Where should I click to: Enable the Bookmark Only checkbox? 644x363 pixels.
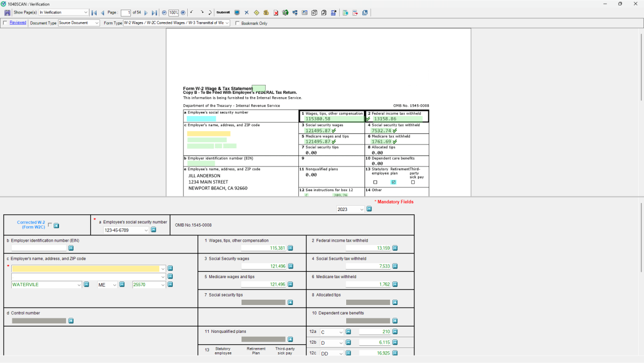coord(238,23)
